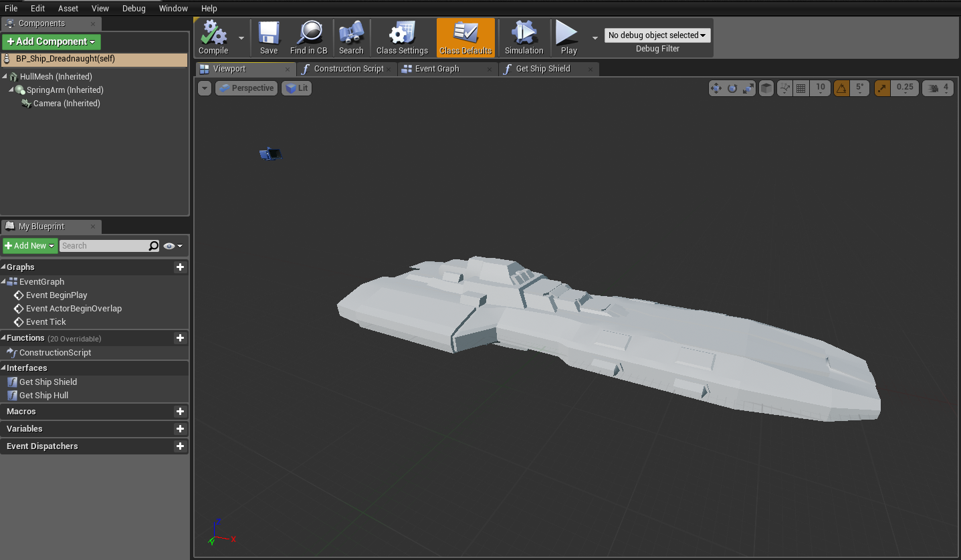Collapse the EventGraph tree node
Screen dimensions: 961x560
pos(3,282)
